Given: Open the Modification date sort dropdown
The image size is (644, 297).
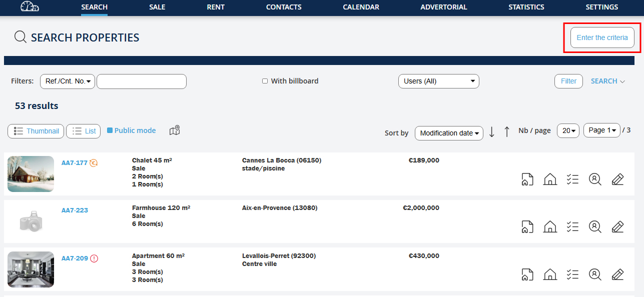Looking at the screenshot, I should pyautogui.click(x=449, y=133).
